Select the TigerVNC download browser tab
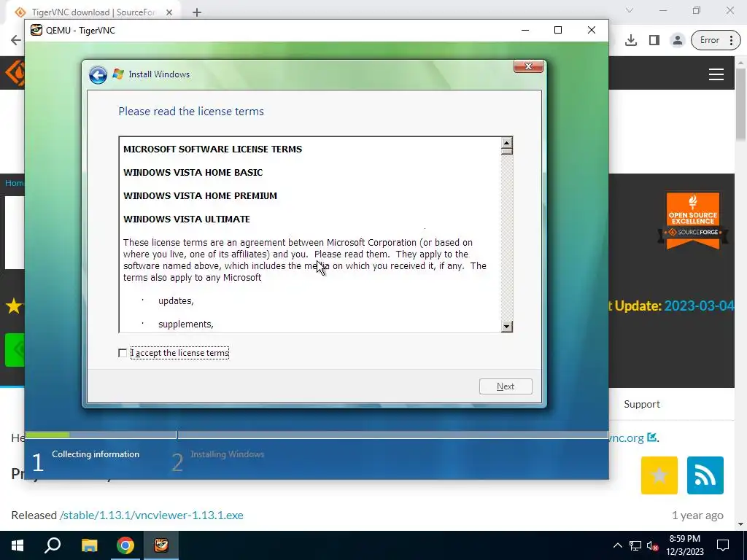Viewport: 747px width, 560px height. [93, 12]
